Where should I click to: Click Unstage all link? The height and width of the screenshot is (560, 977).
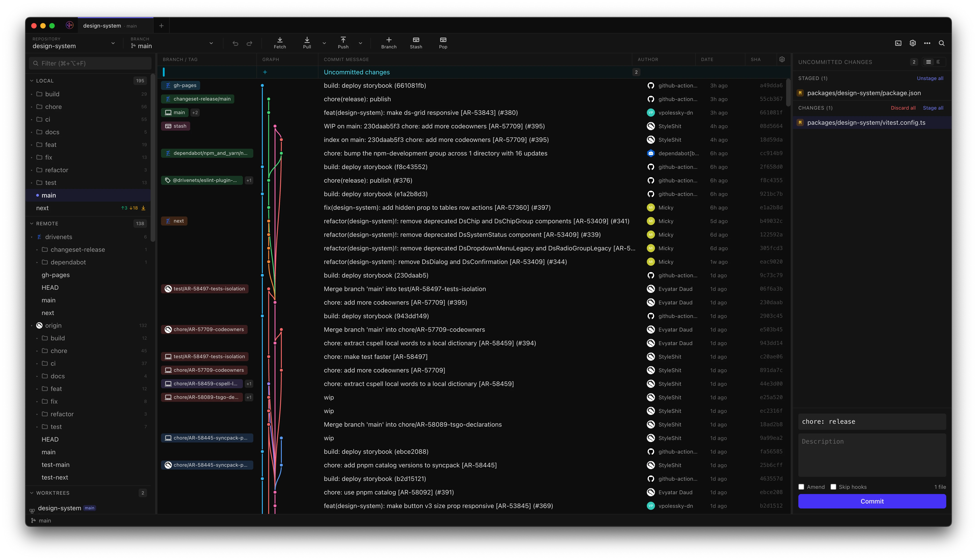[x=930, y=78]
